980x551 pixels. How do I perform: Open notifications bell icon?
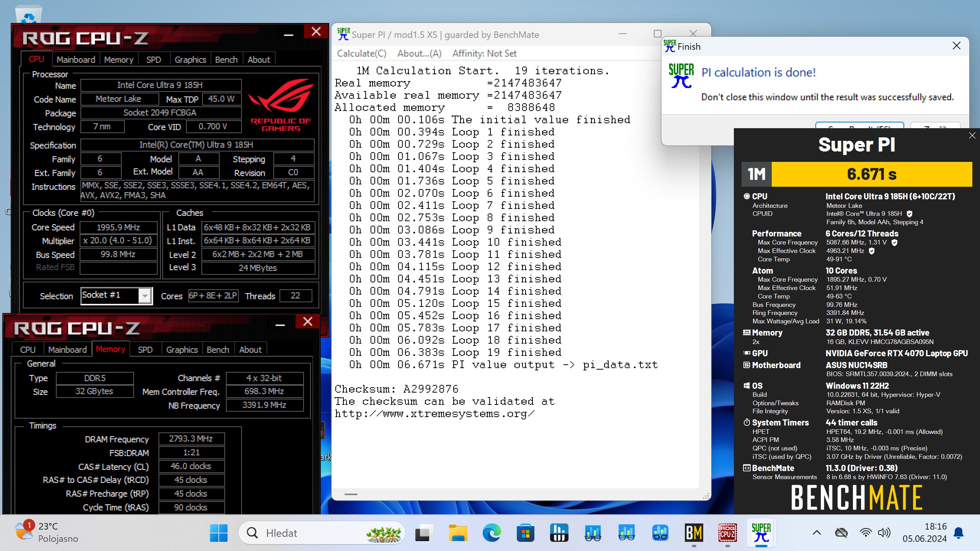pos(958,533)
